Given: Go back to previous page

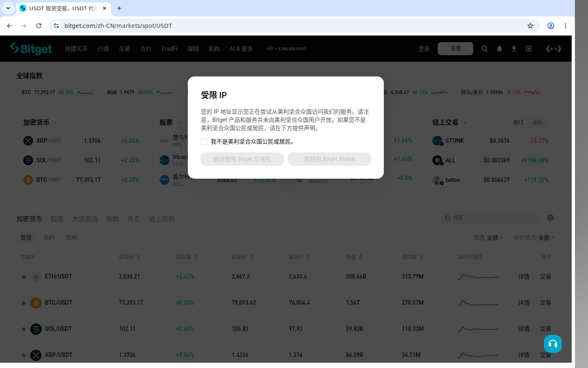Looking at the screenshot, I should [x=9, y=26].
